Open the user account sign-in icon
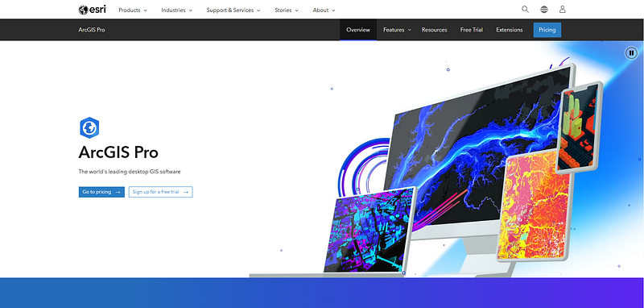This screenshot has height=308, width=644. pos(563,10)
